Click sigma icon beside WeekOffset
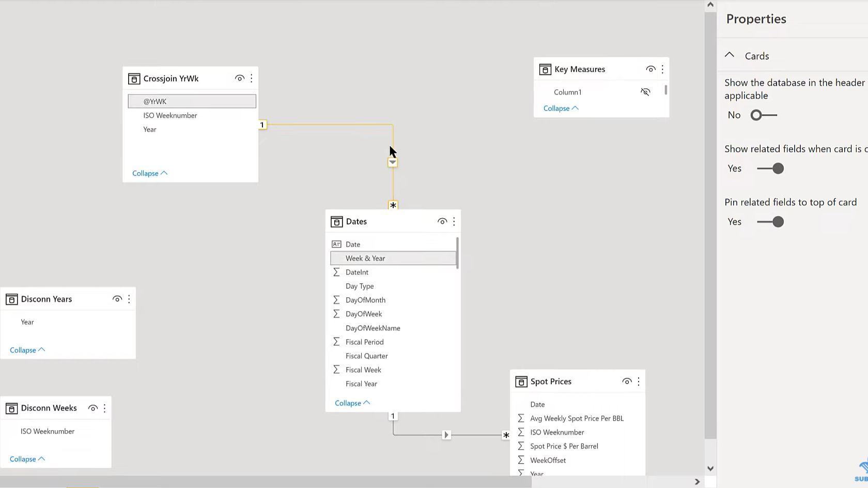The width and height of the screenshot is (868, 488). [x=521, y=460]
